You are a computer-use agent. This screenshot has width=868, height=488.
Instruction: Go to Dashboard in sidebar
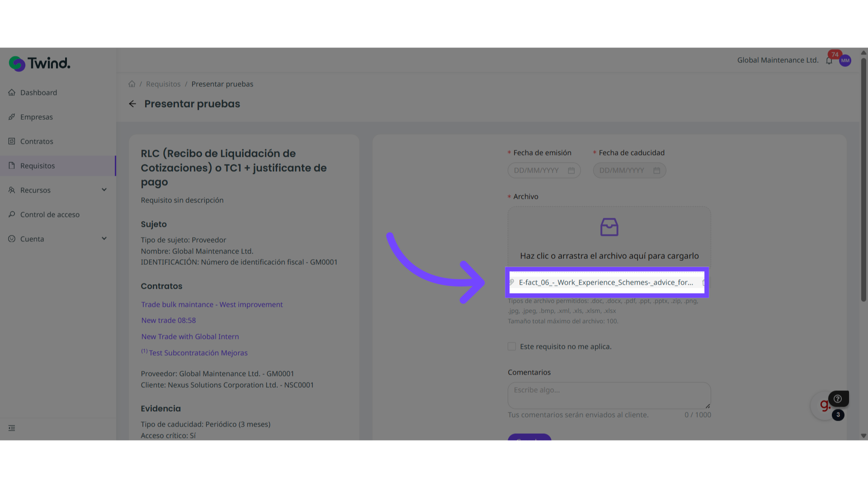[38, 93]
